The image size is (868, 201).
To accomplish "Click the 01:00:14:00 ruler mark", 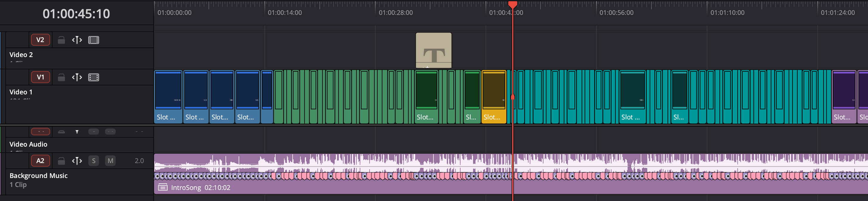I will click(x=285, y=13).
